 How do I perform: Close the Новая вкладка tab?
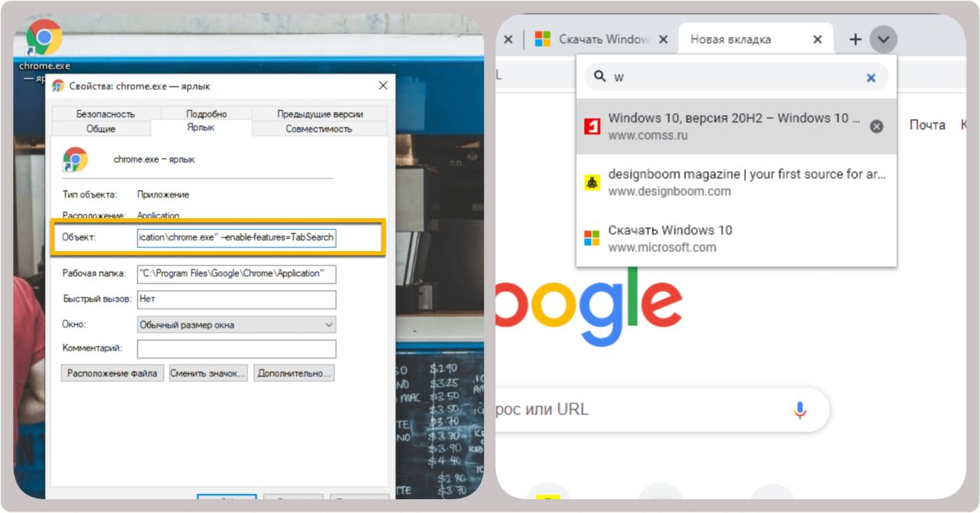(818, 39)
